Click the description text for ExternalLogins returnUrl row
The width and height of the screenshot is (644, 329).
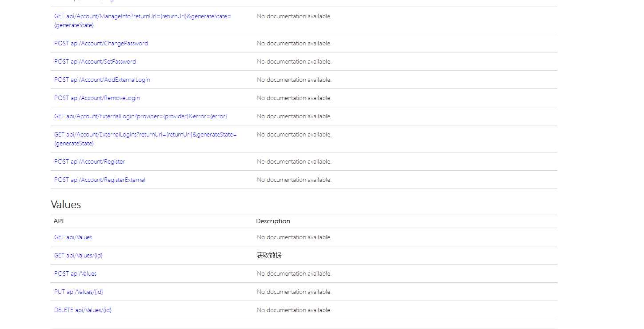tap(294, 134)
